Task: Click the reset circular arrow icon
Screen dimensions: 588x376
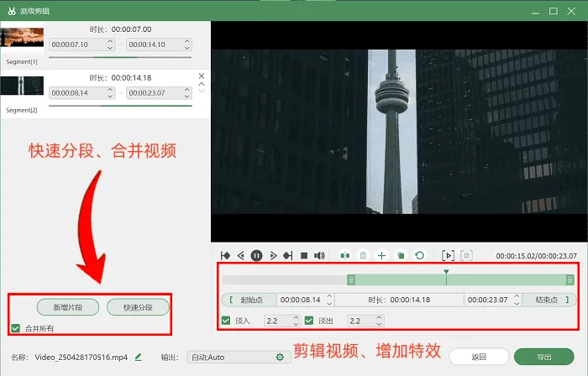Action: point(420,256)
